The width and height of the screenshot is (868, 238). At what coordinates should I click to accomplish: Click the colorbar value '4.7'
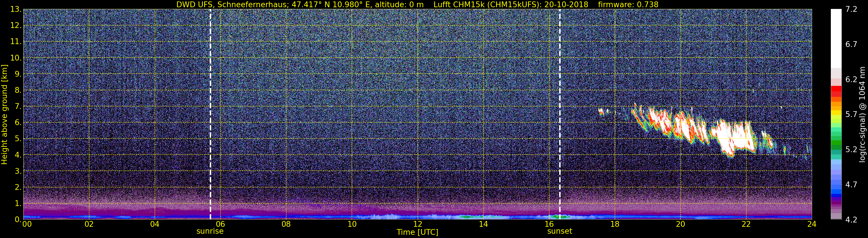click(851, 185)
